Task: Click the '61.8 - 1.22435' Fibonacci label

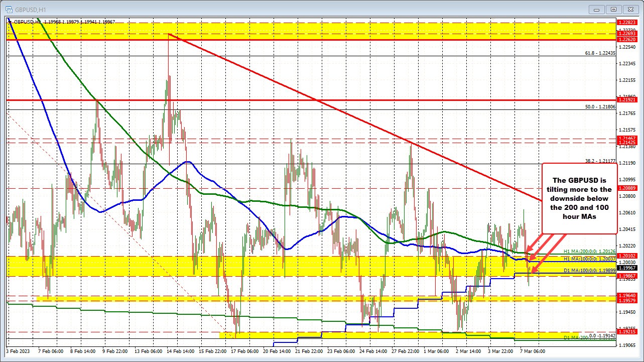Action: (x=600, y=53)
